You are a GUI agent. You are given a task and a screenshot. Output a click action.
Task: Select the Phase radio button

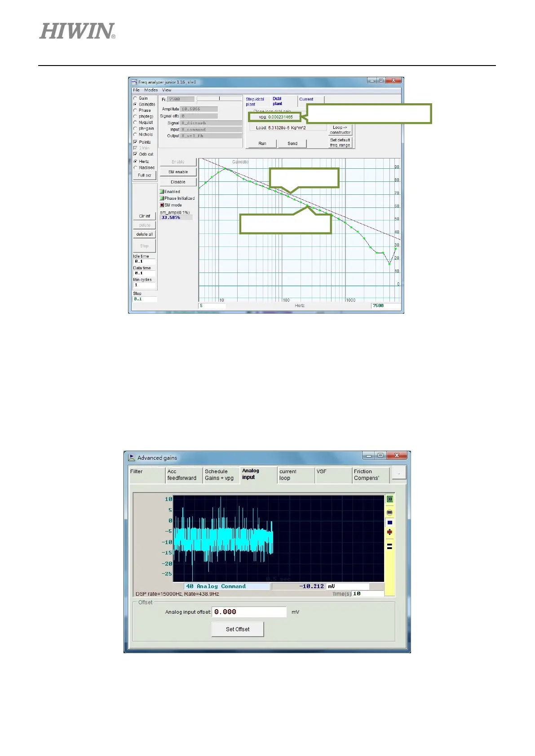135,110
